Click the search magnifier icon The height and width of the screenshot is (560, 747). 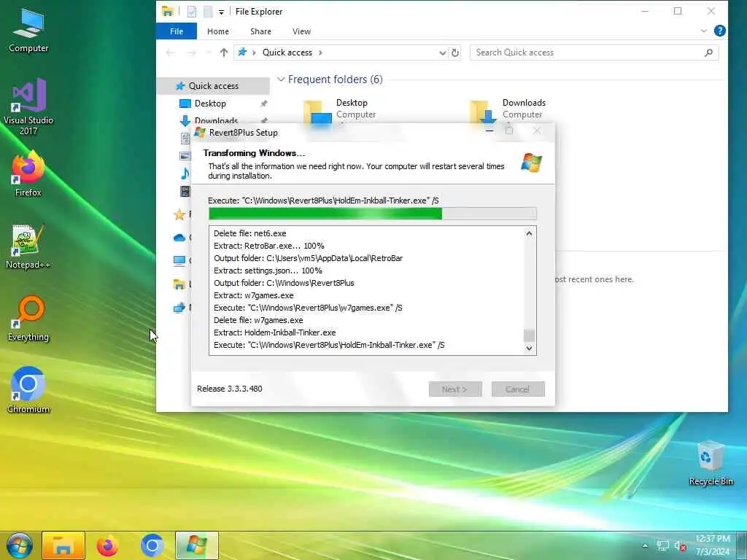coord(708,52)
